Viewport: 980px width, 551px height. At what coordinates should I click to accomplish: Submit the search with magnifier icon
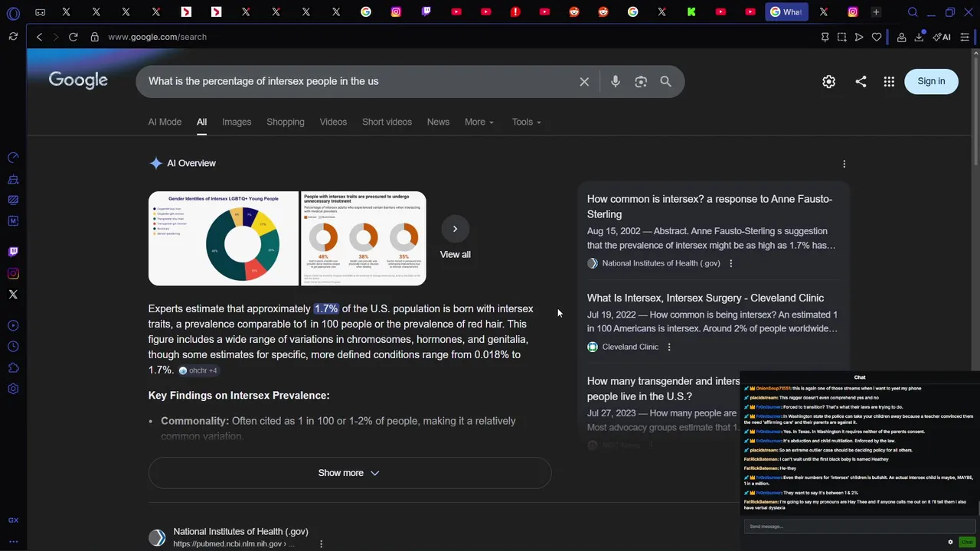pyautogui.click(x=665, y=81)
